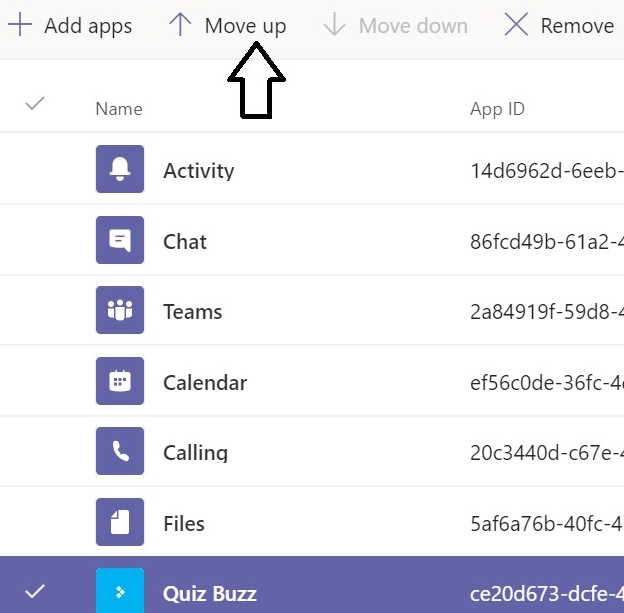Click App ID starting 2a84919f-59d8

[x=547, y=312]
